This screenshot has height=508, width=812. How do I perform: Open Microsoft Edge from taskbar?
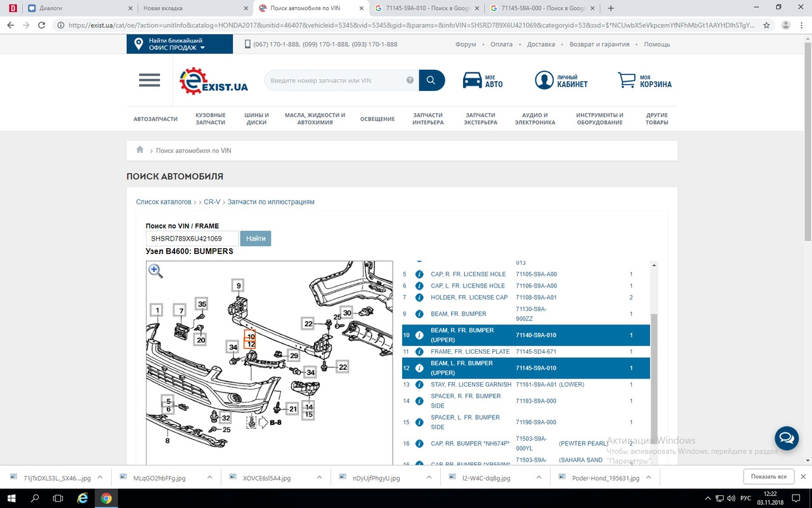pos(82,498)
